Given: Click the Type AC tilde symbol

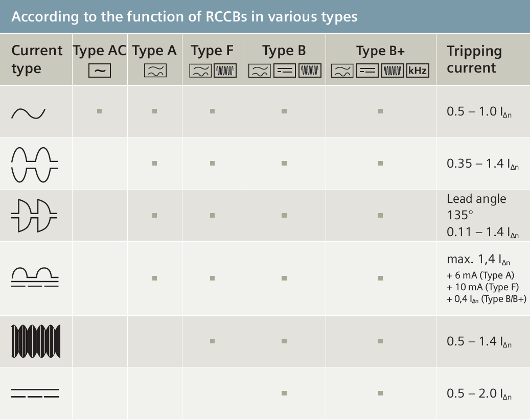Looking at the screenshot, I should coord(100,71).
